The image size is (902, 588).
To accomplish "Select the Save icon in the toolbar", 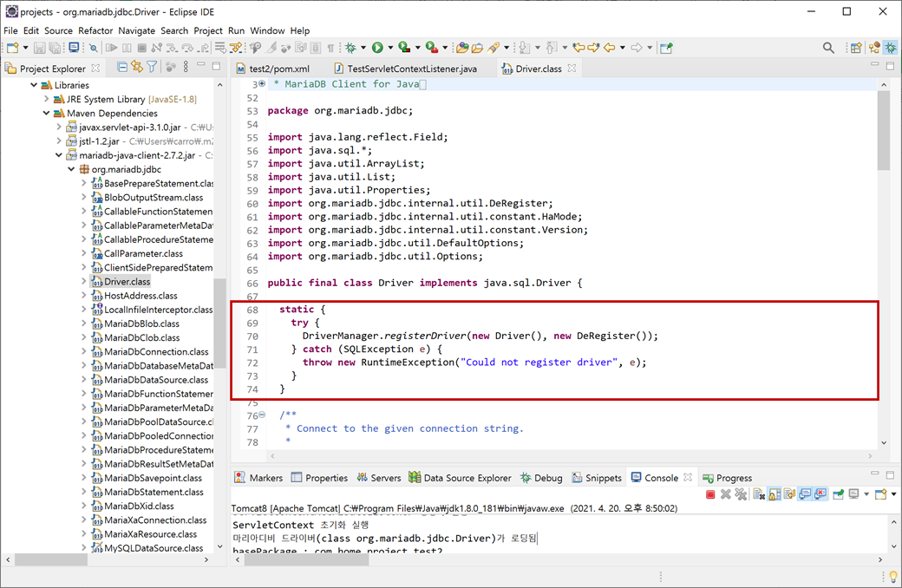I will pyautogui.click(x=39, y=48).
